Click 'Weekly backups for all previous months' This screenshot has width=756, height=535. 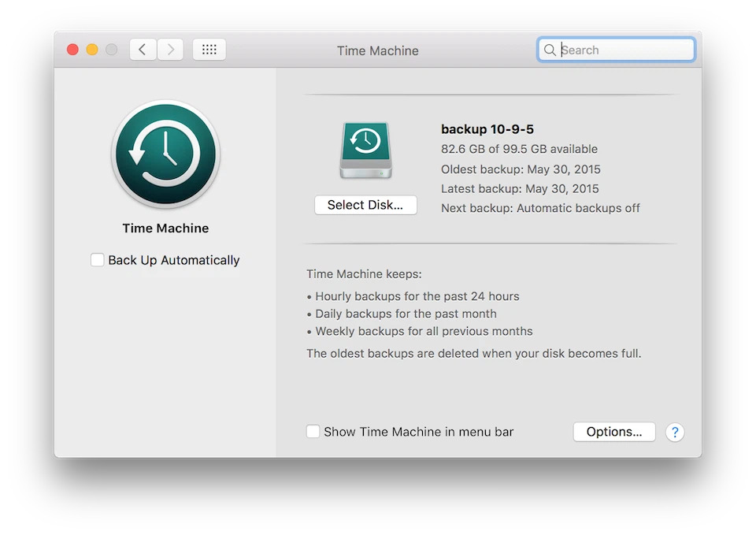[424, 332]
